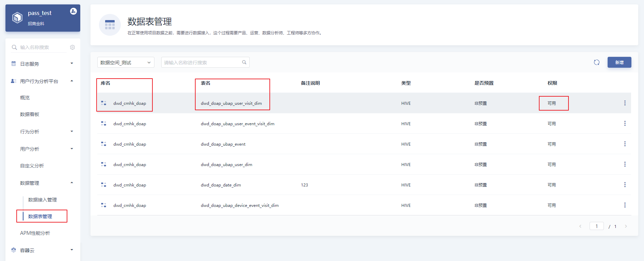The width and height of the screenshot is (644, 261).
Task: Click the 日志服务 calendar icon
Action: click(14, 64)
